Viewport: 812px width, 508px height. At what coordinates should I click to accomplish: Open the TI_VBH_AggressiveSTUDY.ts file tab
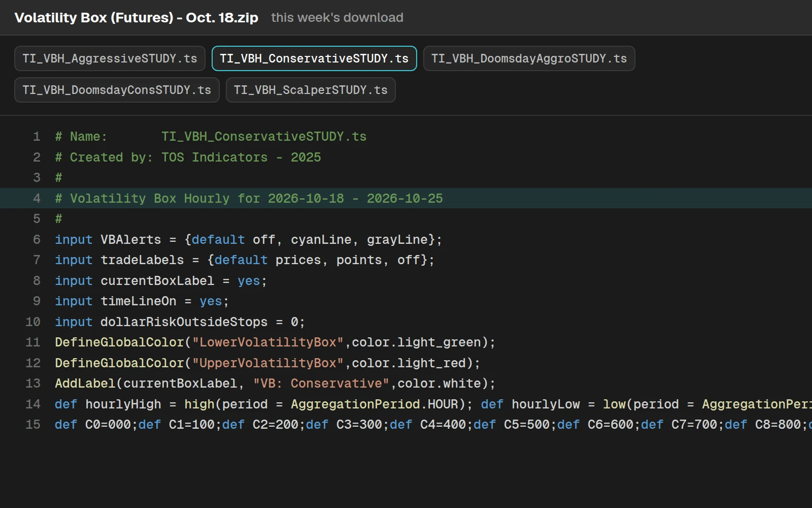[110, 58]
